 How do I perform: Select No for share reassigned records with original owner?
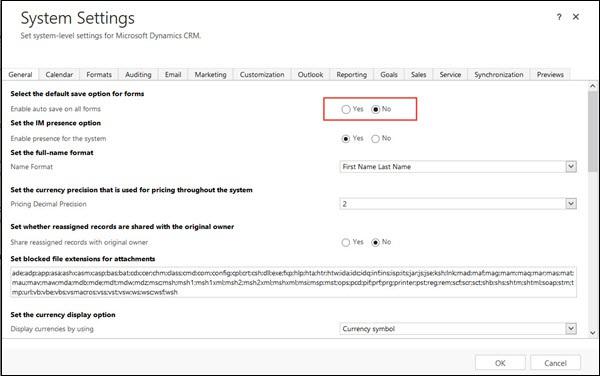point(376,242)
